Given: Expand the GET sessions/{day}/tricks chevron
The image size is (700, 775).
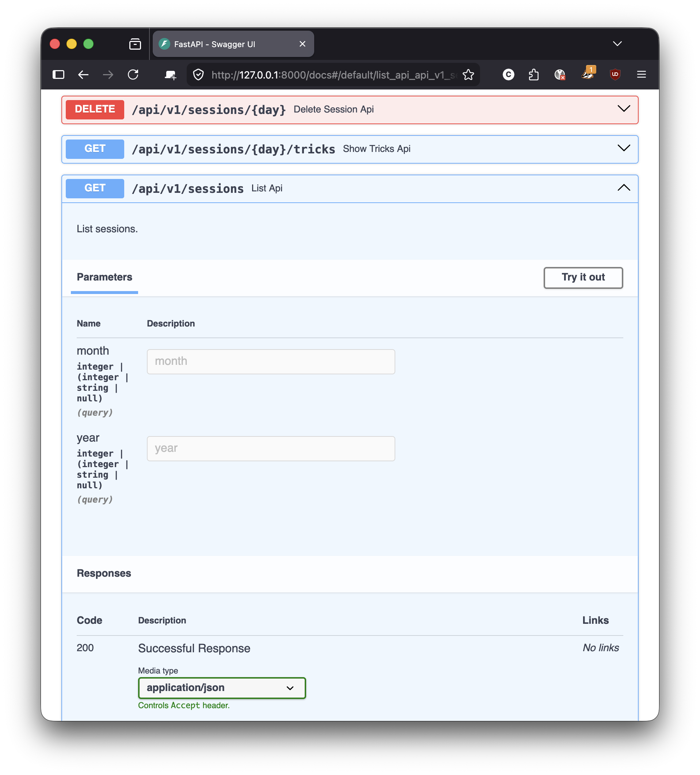Looking at the screenshot, I should pos(624,148).
